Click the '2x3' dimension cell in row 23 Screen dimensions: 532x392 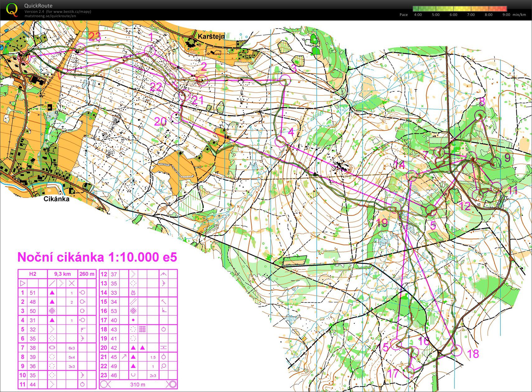point(153,376)
